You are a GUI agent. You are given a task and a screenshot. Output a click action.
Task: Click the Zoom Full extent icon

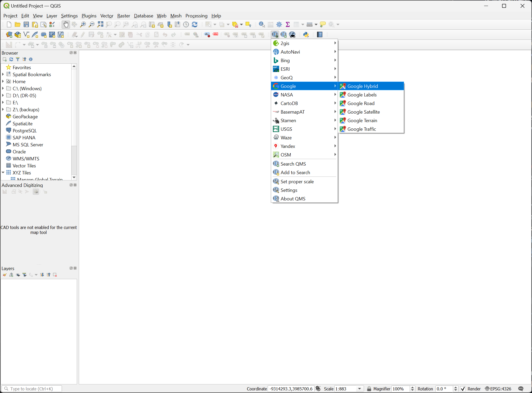(x=100, y=24)
